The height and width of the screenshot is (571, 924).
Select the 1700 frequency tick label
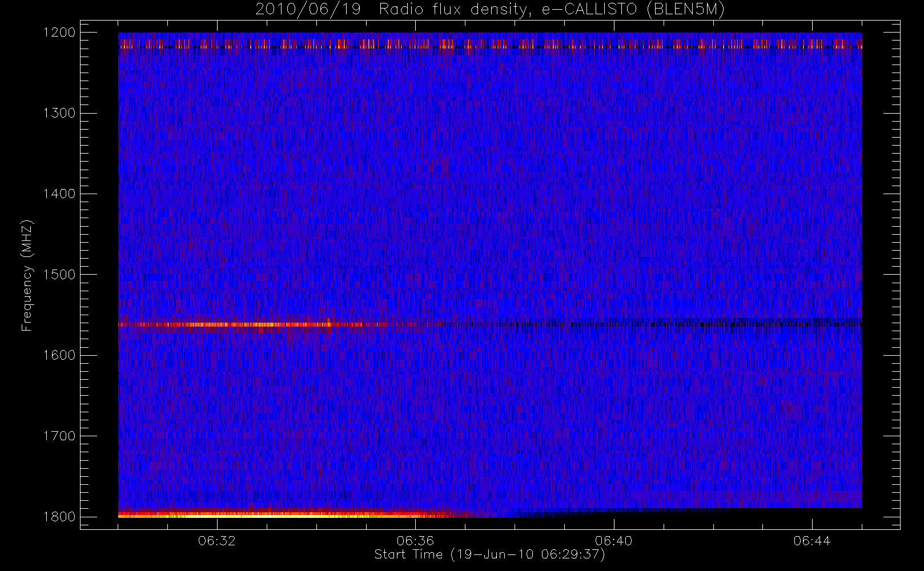pyautogui.click(x=59, y=436)
